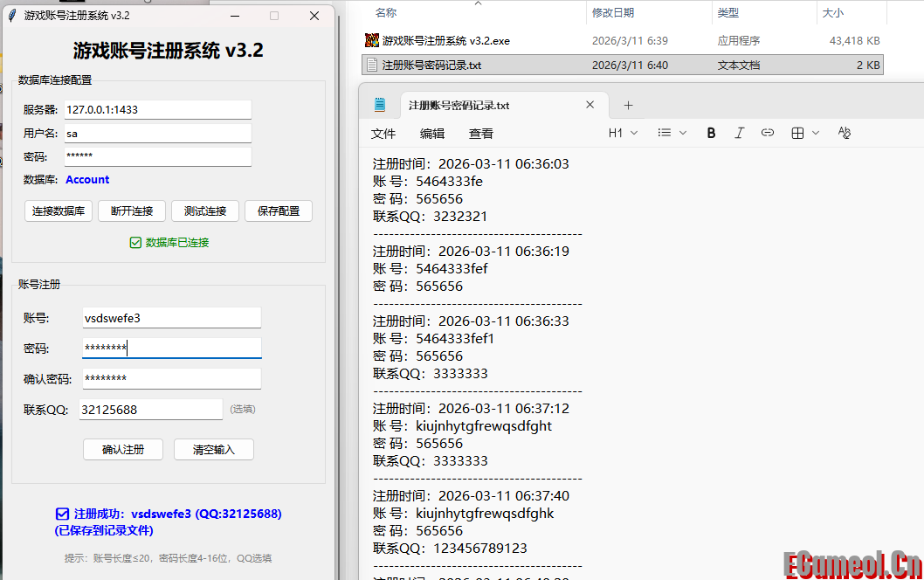
Task: Open the 编辑 menu
Action: tap(432, 134)
